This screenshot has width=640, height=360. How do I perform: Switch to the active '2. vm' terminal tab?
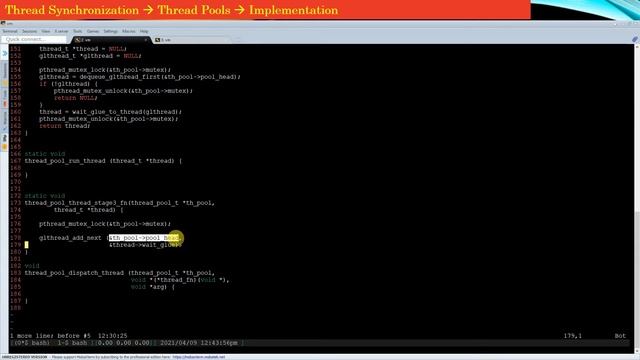(x=110, y=40)
